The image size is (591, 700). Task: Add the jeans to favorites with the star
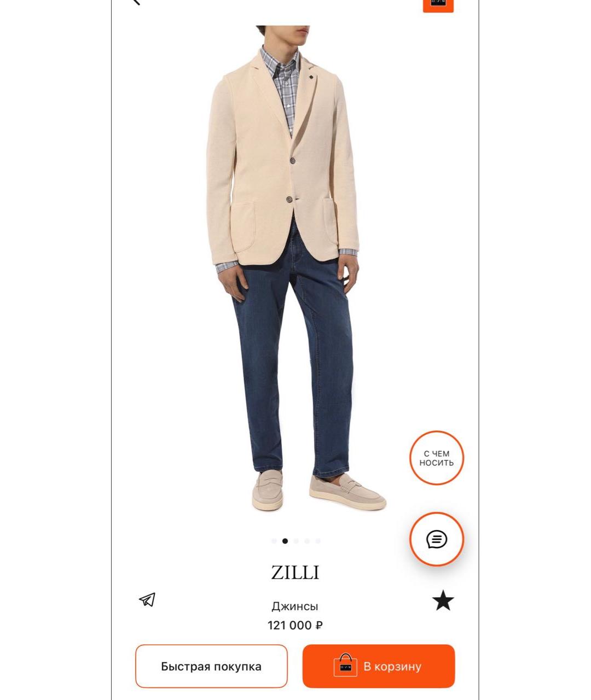(x=443, y=600)
